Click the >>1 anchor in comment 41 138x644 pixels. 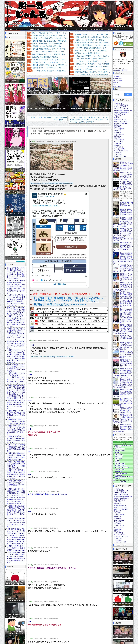tap(33, 345)
